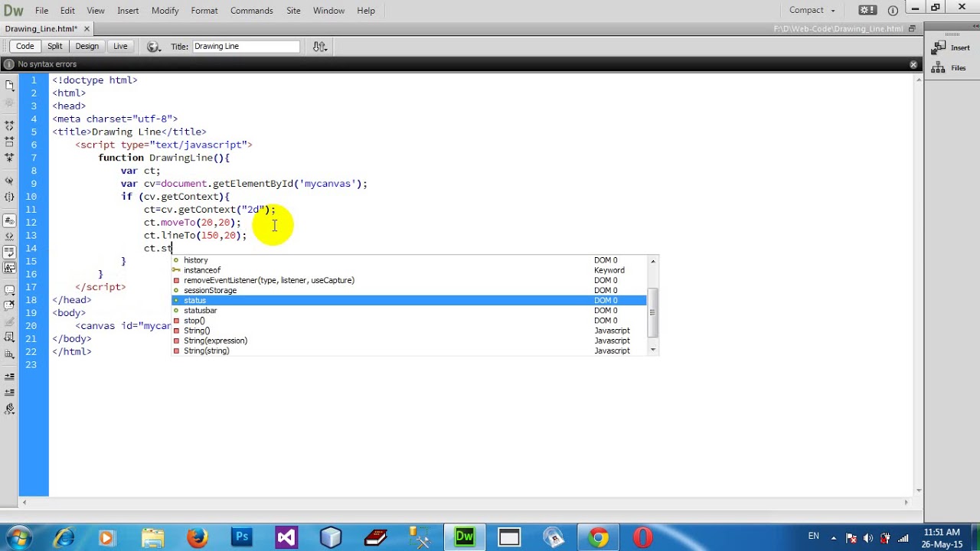Open the Insert menu
Viewport: 980px width, 551px height.
(128, 11)
